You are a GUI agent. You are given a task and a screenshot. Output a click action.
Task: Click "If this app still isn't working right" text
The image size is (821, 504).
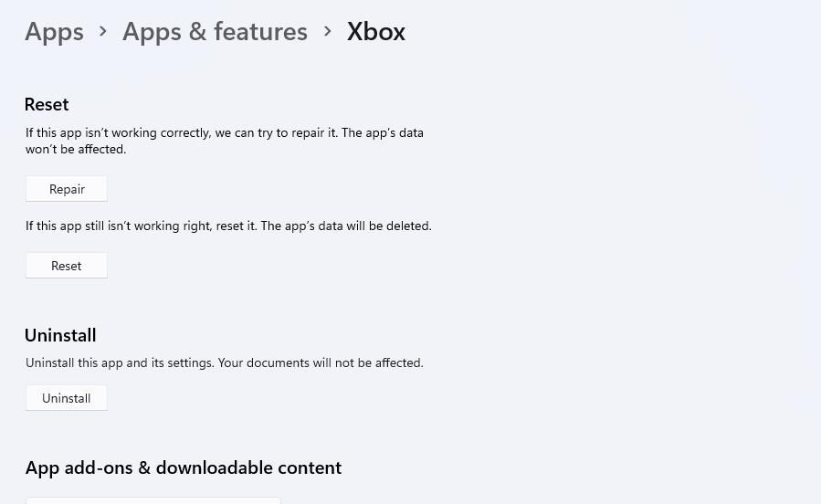[118, 226]
